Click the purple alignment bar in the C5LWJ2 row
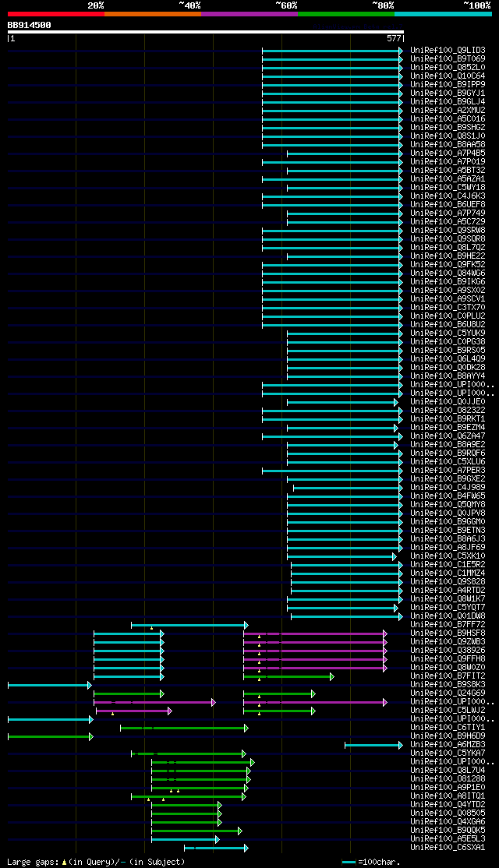 (133, 711)
